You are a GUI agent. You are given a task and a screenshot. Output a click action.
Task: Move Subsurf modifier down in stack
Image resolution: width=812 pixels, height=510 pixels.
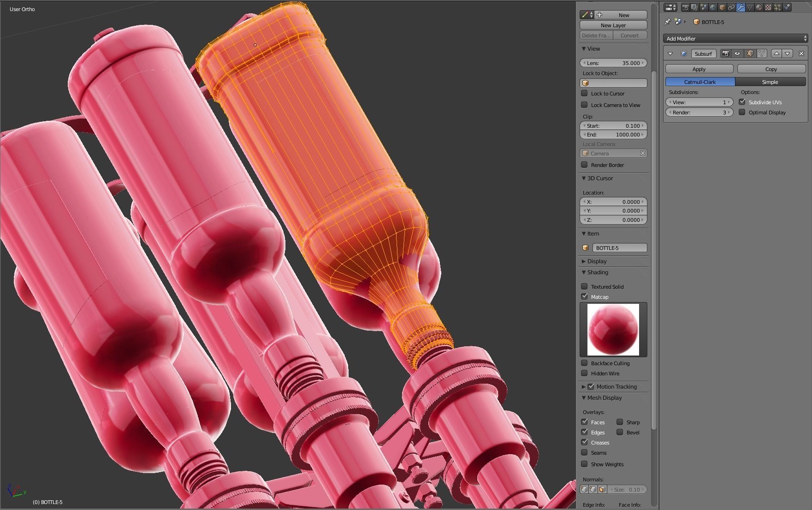[x=788, y=54]
